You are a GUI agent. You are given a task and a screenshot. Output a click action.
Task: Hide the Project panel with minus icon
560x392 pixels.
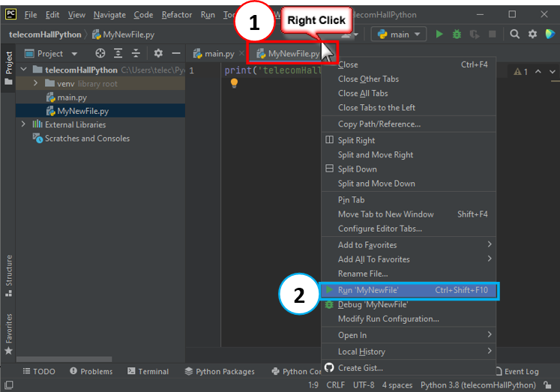coord(176,53)
